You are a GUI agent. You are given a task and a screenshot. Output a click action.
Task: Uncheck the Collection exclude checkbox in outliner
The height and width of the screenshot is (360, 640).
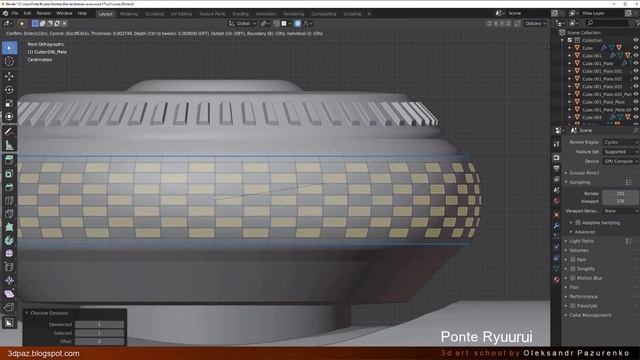(570, 40)
